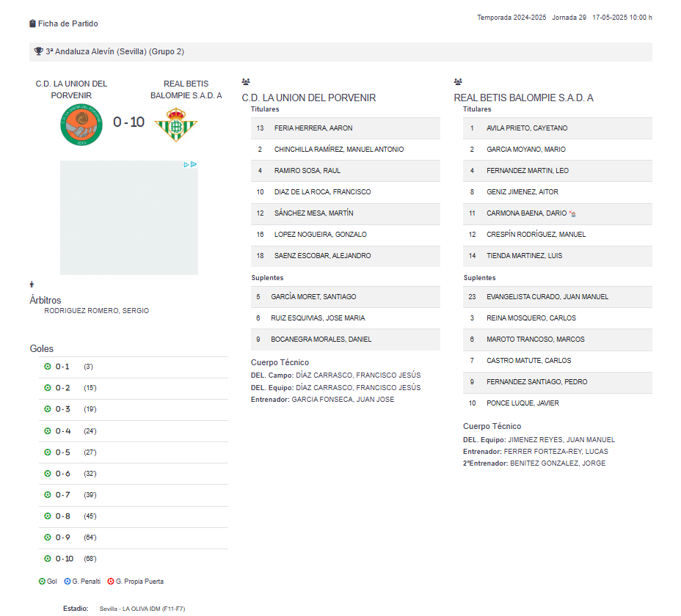Click the Jornada 29 label

coord(569,18)
